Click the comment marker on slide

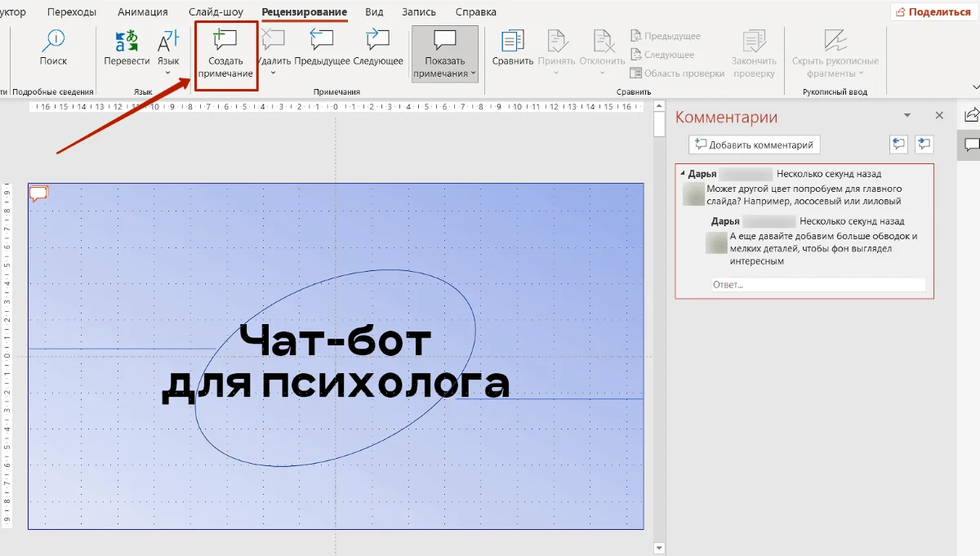point(38,193)
